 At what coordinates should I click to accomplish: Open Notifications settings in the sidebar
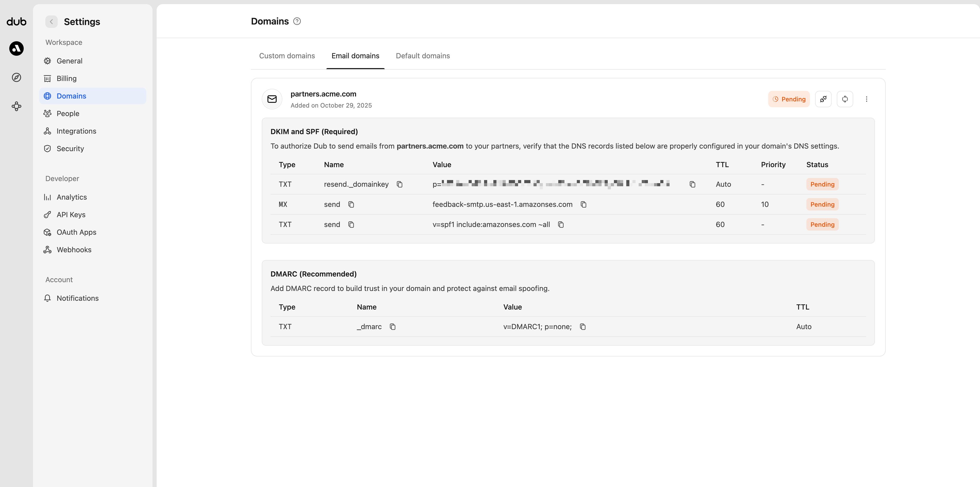coord(77,298)
